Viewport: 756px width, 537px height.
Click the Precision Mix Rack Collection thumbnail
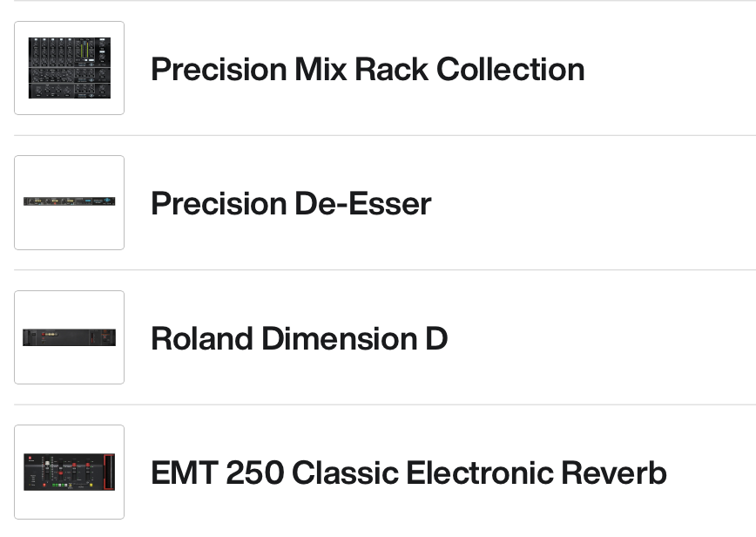tap(70, 68)
